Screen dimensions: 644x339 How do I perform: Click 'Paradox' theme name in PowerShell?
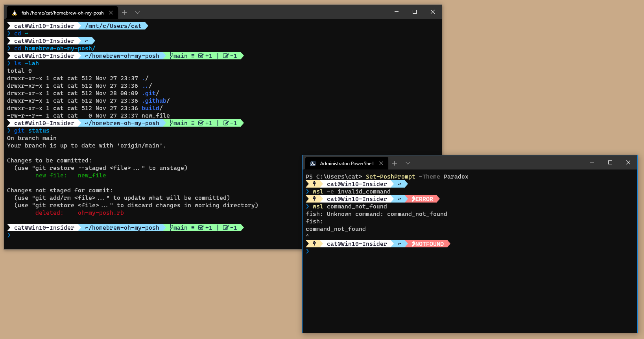click(x=456, y=177)
